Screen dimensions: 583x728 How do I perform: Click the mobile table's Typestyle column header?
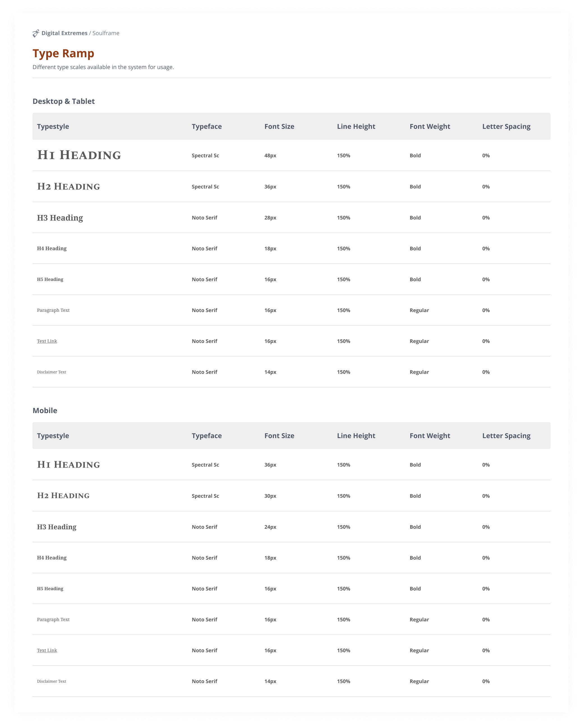53,436
